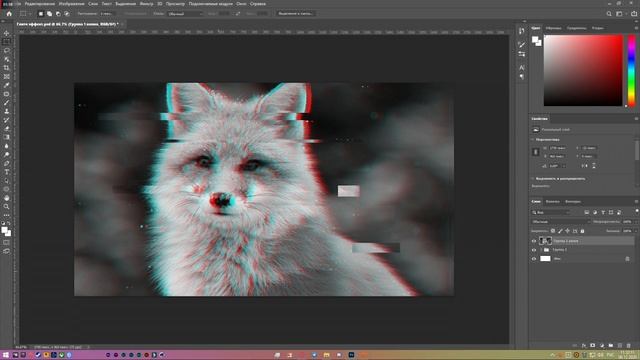Toggle lock all icon in Layers panel
Screen dimensions: 640x360
point(582,231)
